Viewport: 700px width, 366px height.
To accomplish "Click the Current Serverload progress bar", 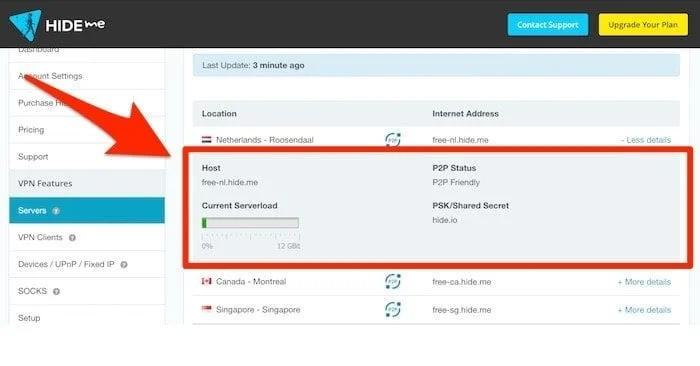I will (x=250, y=223).
